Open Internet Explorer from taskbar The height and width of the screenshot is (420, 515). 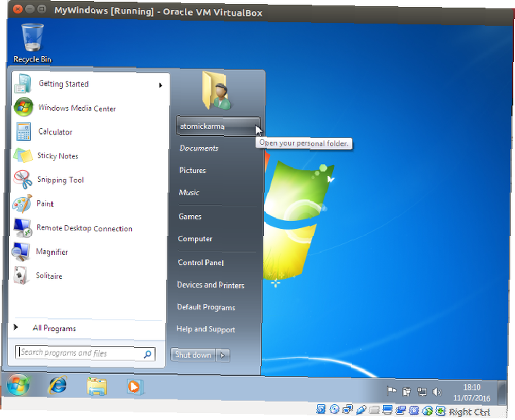coord(58,385)
